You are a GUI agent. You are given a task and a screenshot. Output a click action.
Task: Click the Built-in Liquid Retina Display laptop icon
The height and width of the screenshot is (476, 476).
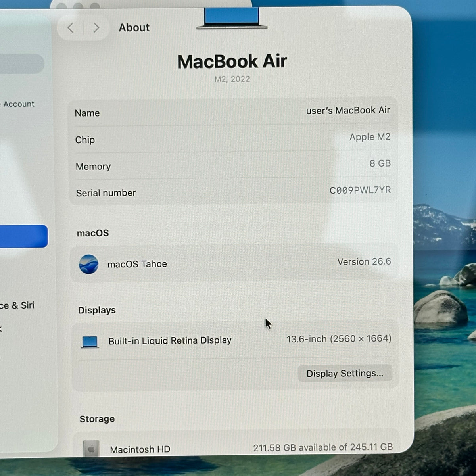tap(90, 342)
